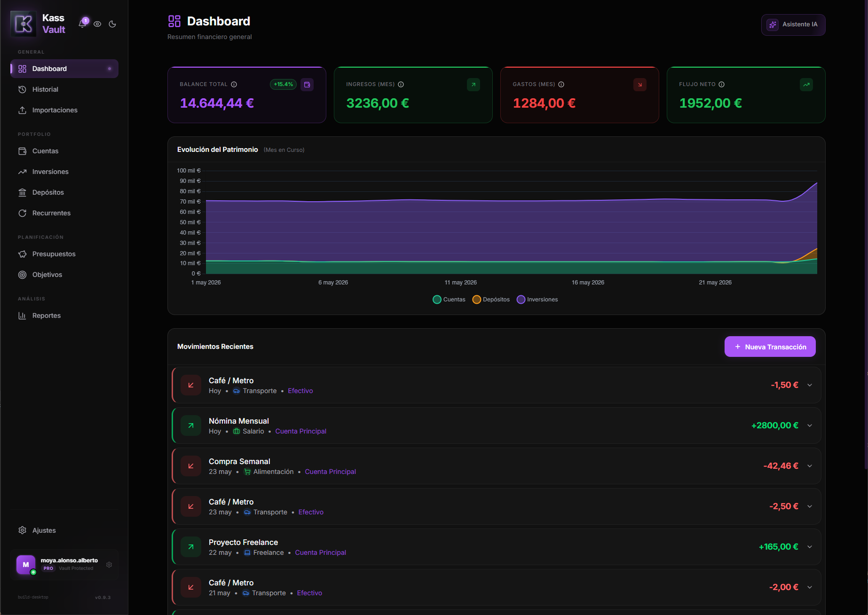Click gear icon beside moya.alonso.alberto

(109, 565)
